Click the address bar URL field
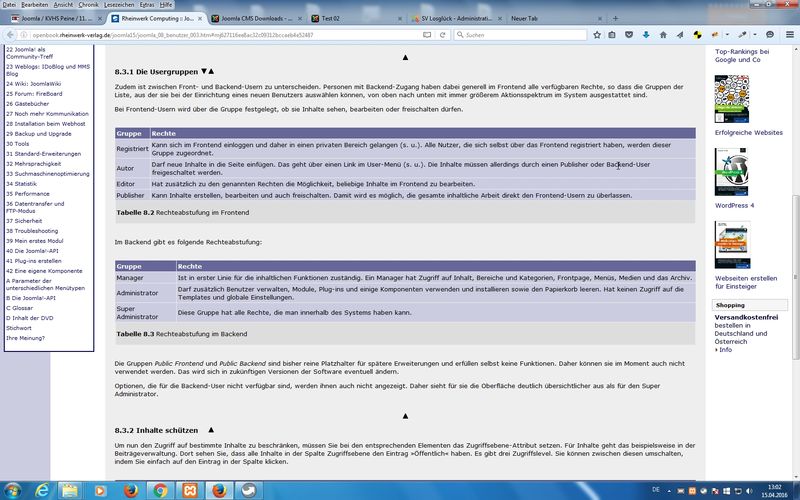This screenshot has width=800, height=500. [224, 35]
